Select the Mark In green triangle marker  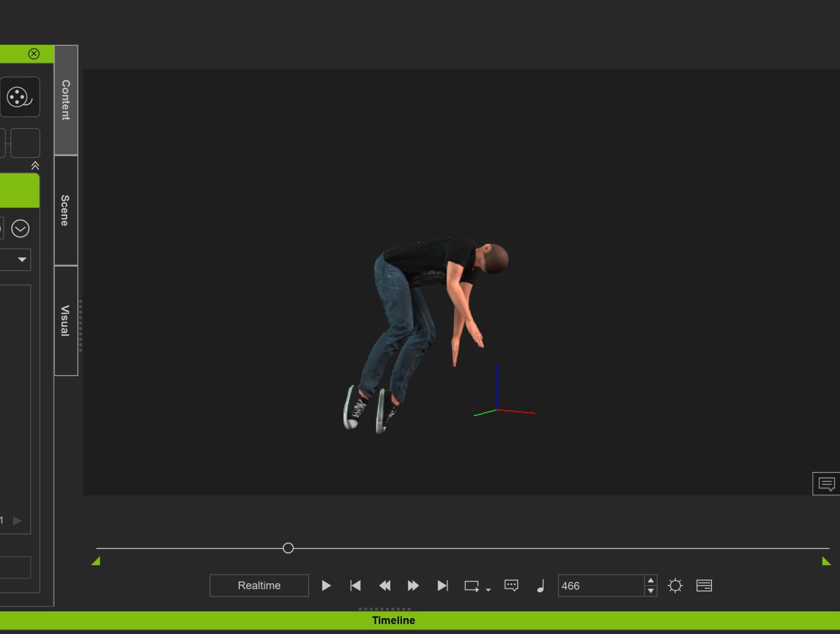click(96, 561)
